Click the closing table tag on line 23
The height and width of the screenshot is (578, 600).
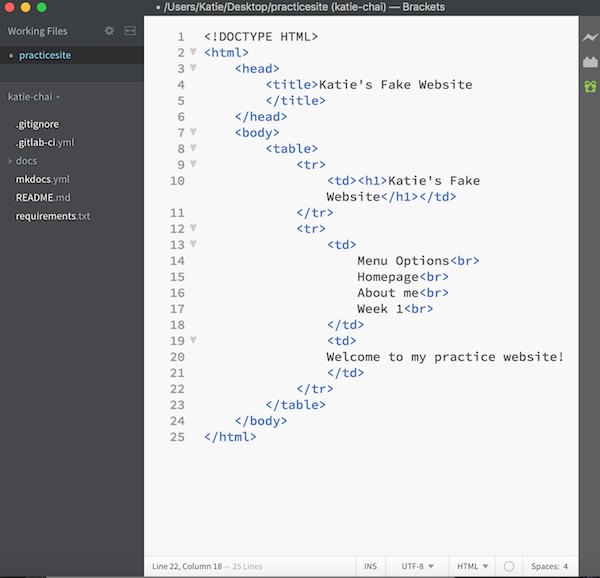click(x=295, y=405)
